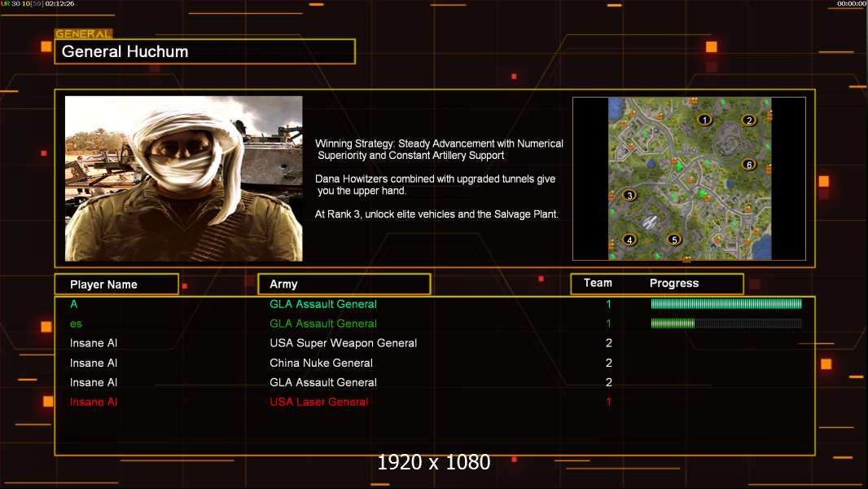Choose start position marker 6 on minimap
This screenshot has width=868, height=489.
click(749, 165)
